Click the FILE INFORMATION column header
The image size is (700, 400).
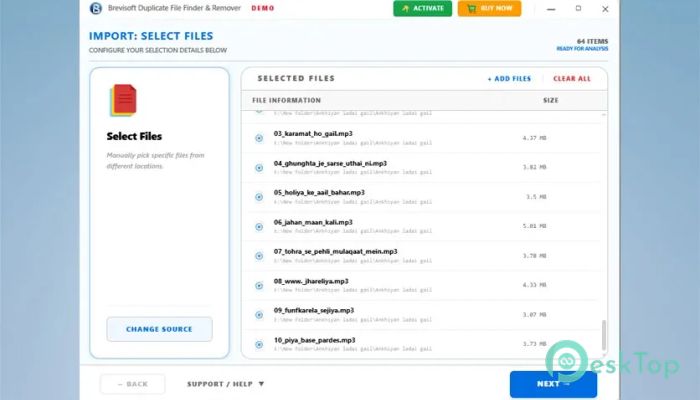click(287, 100)
